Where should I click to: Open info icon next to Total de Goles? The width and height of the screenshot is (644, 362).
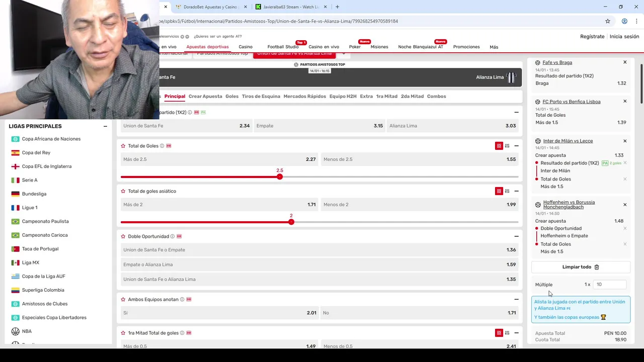pos(162,146)
